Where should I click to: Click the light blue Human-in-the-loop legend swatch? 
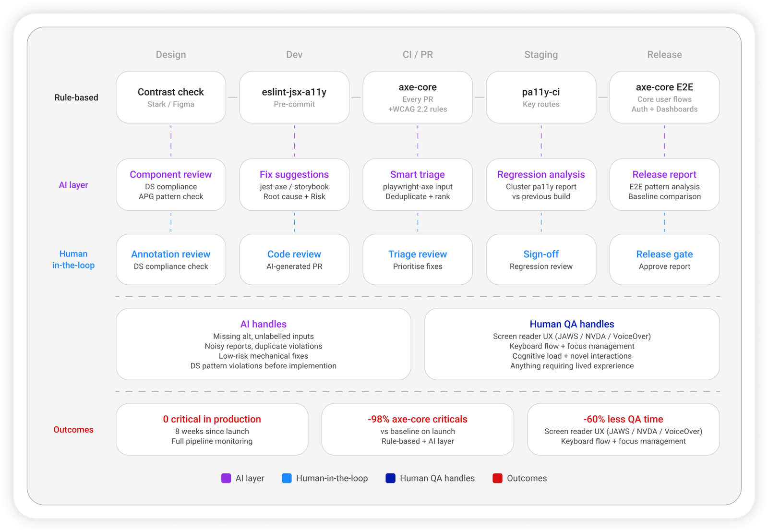tap(287, 478)
